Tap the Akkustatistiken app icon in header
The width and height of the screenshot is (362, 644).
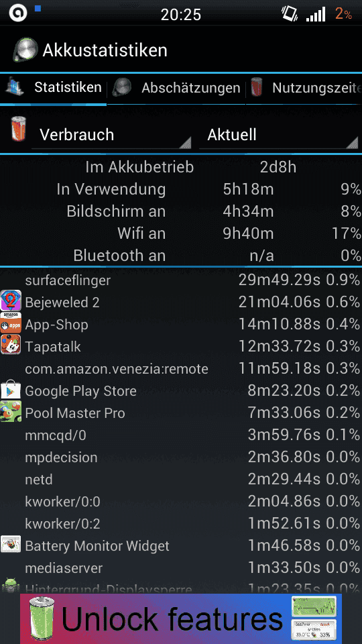25,50
